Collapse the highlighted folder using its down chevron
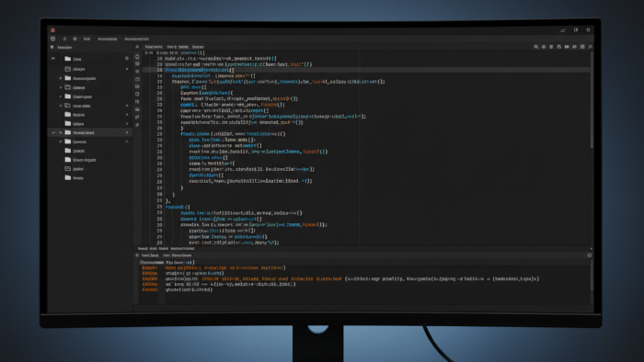Image resolution: width=644 pixels, height=362 pixels. click(x=53, y=133)
